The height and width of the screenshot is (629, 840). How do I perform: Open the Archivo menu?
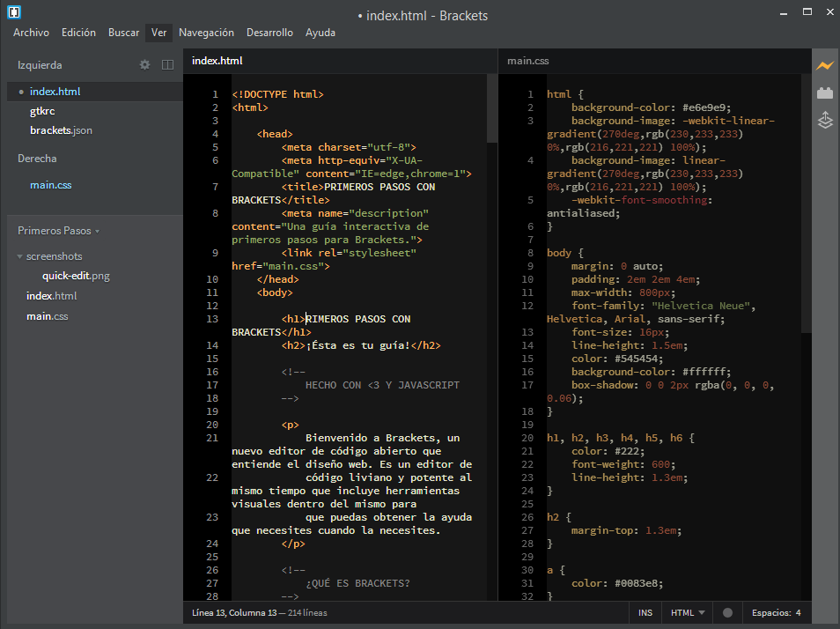(31, 33)
